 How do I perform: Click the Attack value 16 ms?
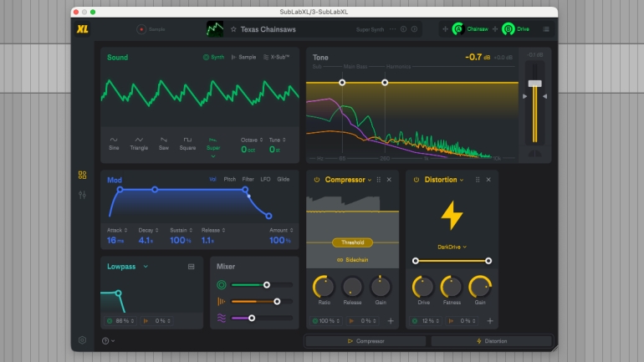pos(115,241)
